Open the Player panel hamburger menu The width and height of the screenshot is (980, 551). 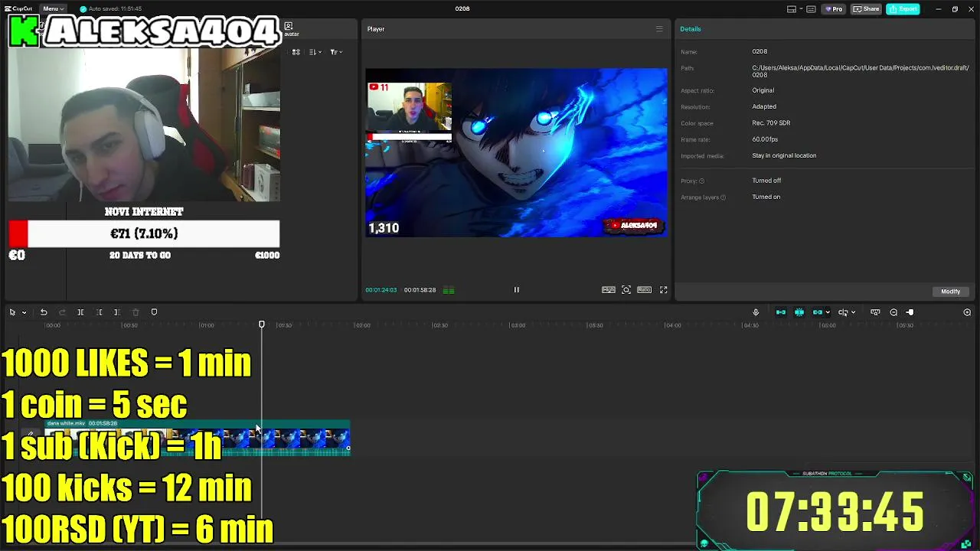pyautogui.click(x=659, y=29)
